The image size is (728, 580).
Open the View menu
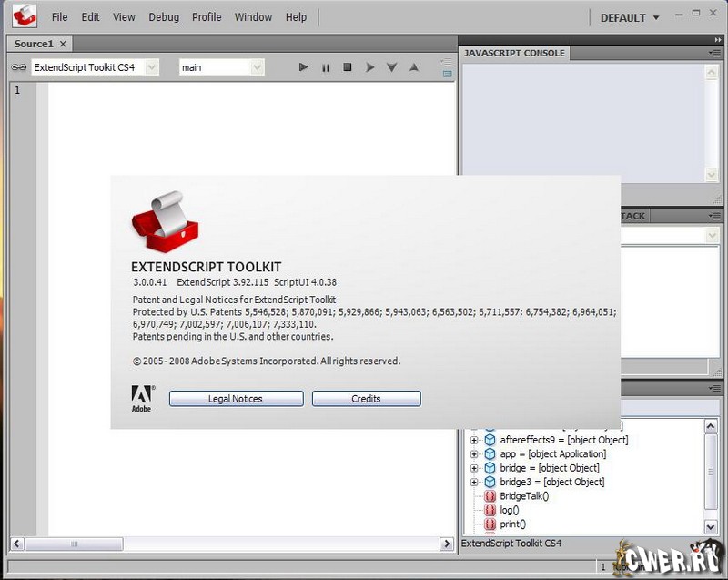[x=124, y=17]
